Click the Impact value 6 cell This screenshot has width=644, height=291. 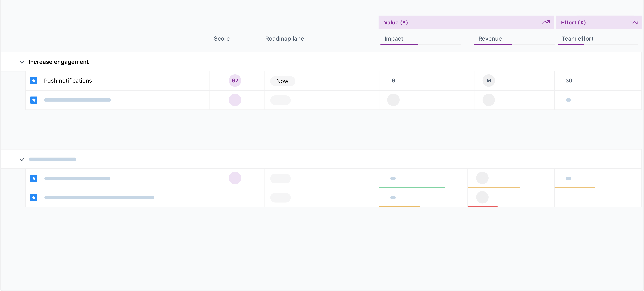(x=393, y=81)
